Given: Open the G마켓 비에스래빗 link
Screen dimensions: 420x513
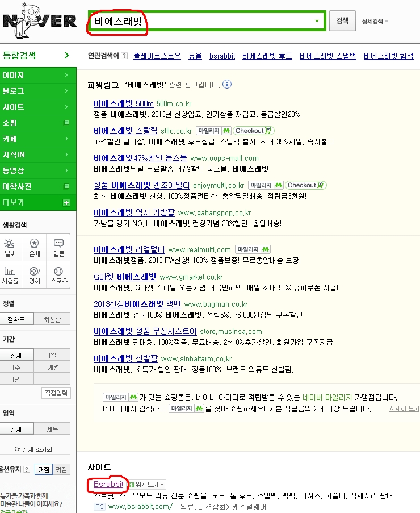Looking at the screenshot, I should pos(125,277).
